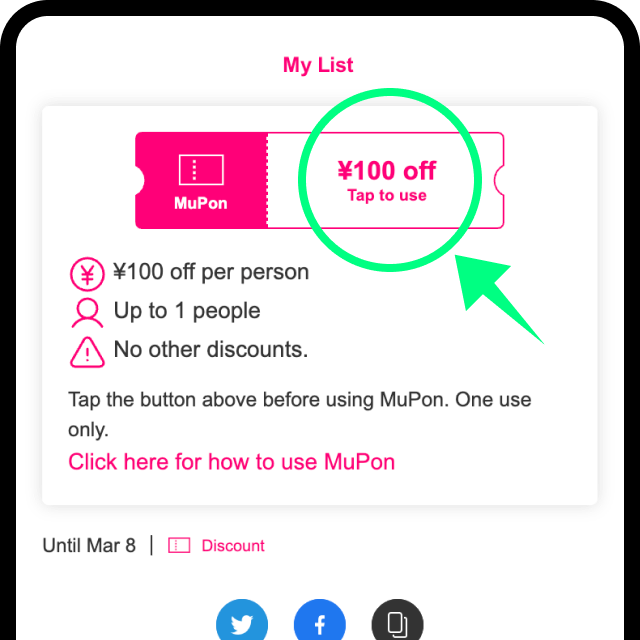Viewport: 640px width, 640px height.
Task: Click the green arrow pointer graphic
Action: 496,296
